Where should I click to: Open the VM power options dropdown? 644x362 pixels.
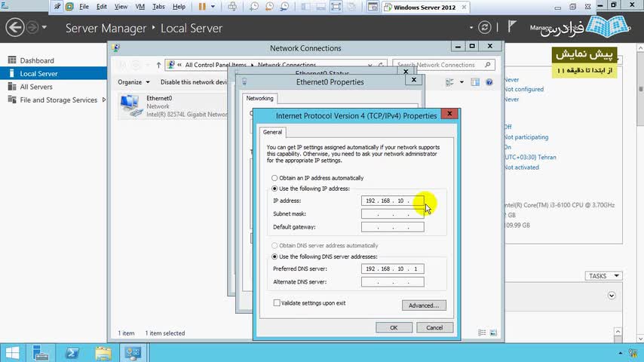213,7
